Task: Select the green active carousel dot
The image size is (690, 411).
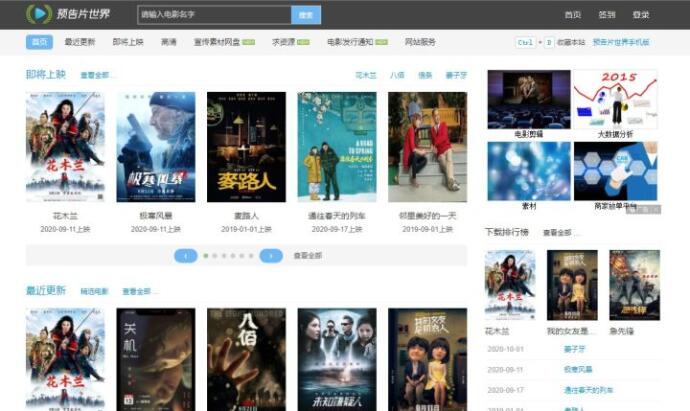Action: 206,256
